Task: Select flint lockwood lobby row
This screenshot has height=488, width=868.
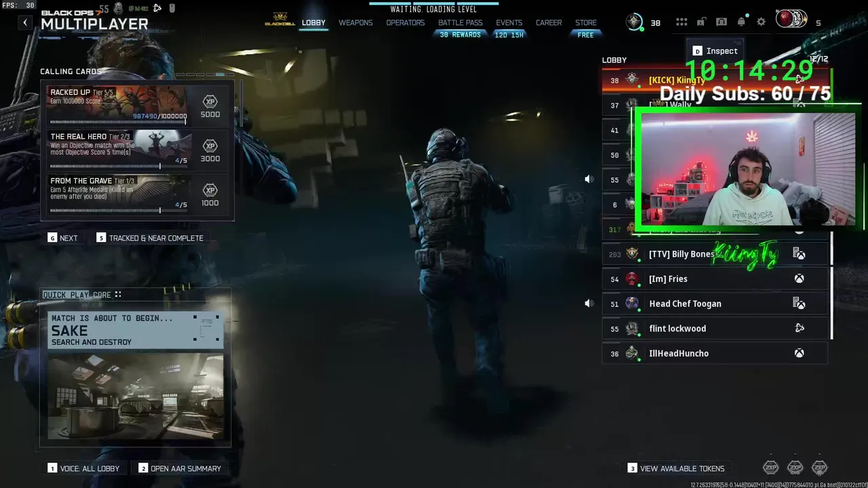Action: 715,329
